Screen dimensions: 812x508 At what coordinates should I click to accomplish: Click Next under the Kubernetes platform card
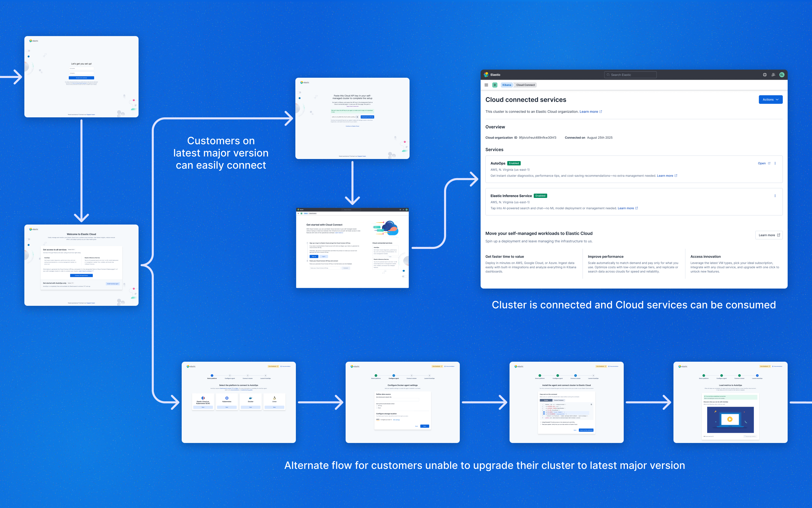click(x=227, y=407)
